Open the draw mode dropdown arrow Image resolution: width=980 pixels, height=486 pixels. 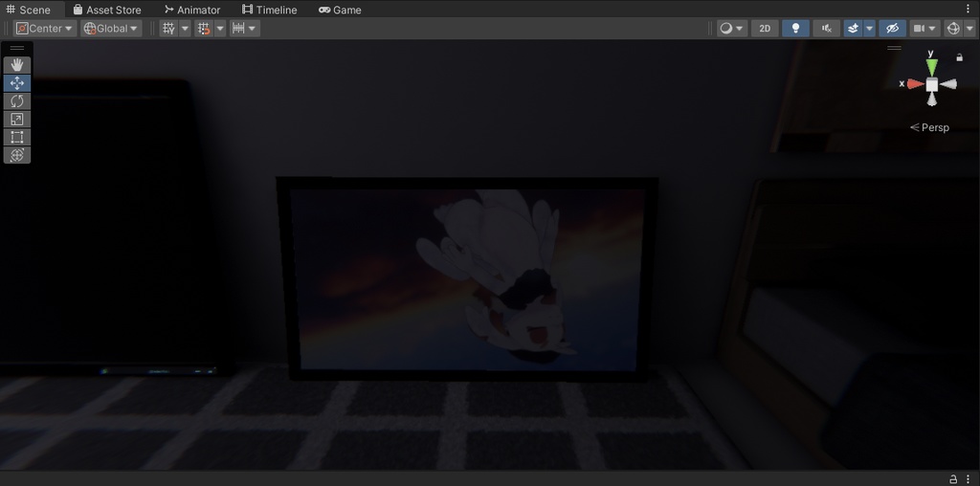(740, 28)
